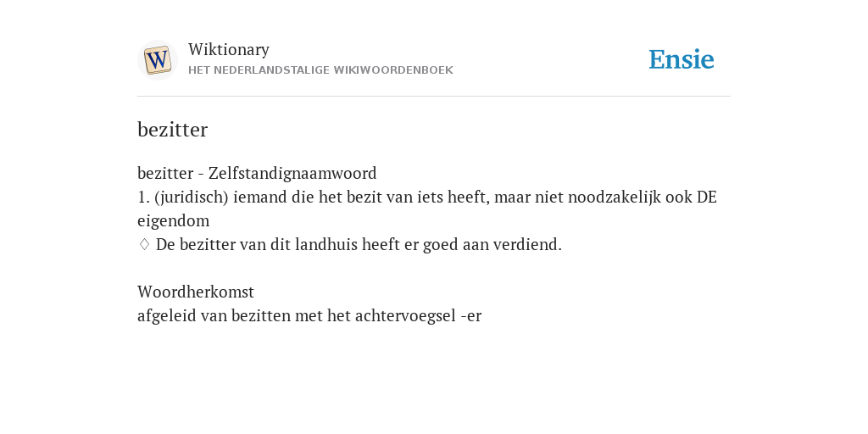Click the text 'afgeleid van bezitten'
The width and height of the screenshot is (868, 434).
coord(214,315)
